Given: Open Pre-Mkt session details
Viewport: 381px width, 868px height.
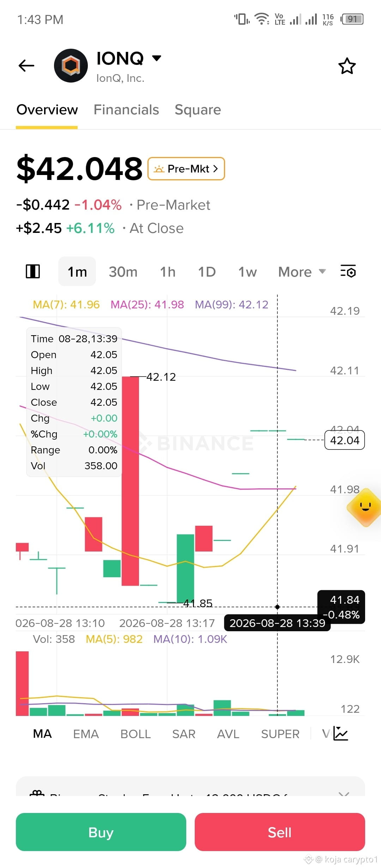Looking at the screenshot, I should [x=186, y=169].
